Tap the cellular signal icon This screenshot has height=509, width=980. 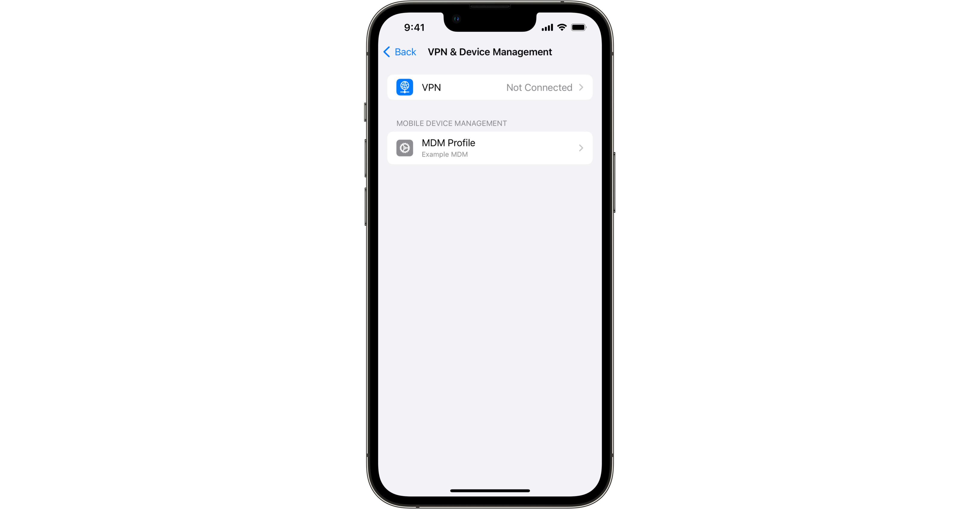[544, 27]
